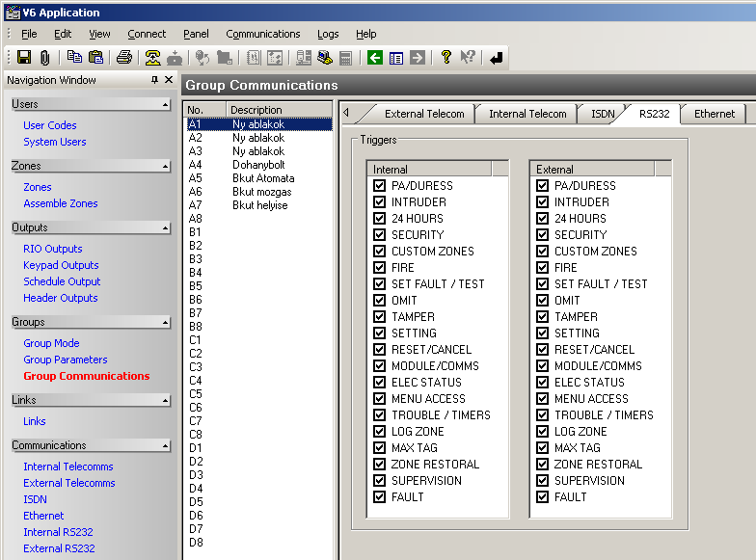The width and height of the screenshot is (756, 560).
Task: Switch to the Ethernet tab
Action: tap(714, 114)
